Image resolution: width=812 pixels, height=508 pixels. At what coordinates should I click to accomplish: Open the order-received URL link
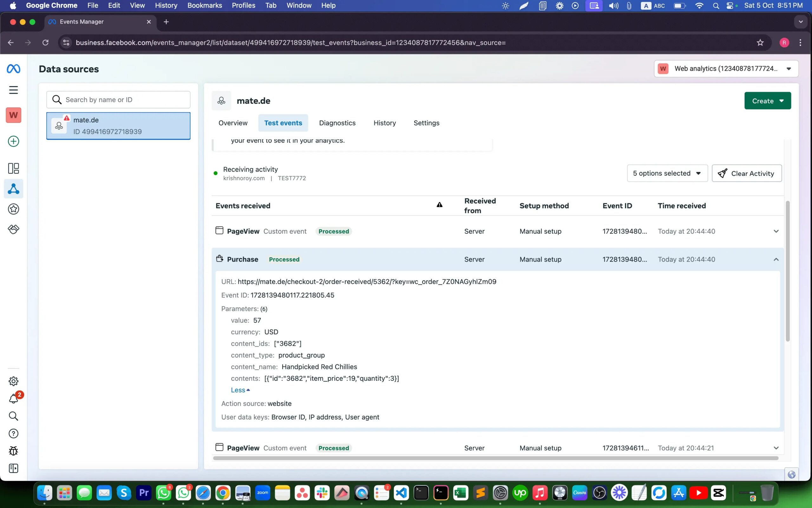[x=367, y=282]
